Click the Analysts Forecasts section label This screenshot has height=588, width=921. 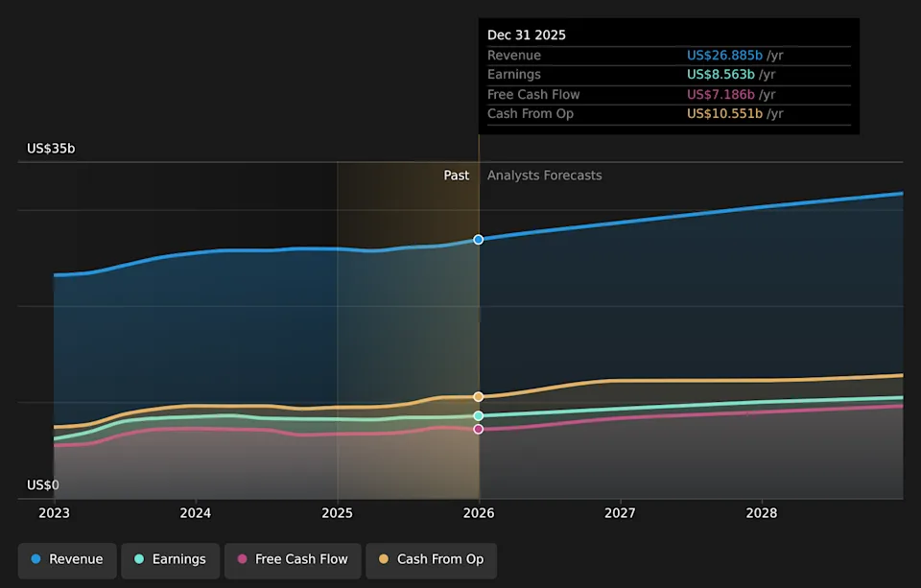[x=544, y=176]
